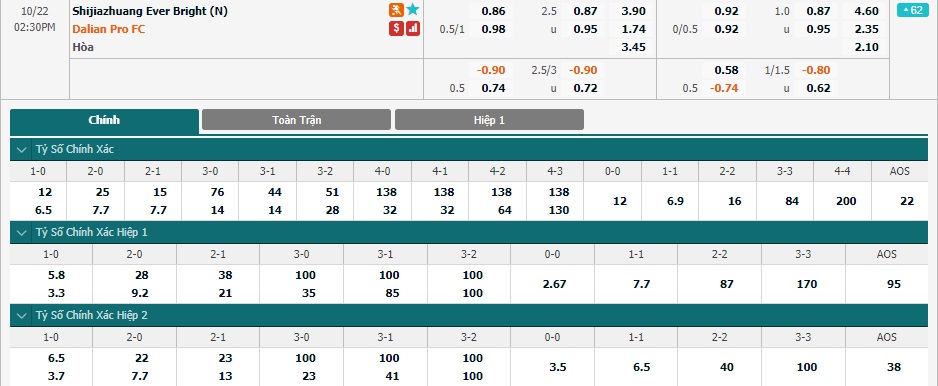This screenshot has width=938, height=386.
Task: Click the orange running-player live icon
Action: [x=396, y=10]
